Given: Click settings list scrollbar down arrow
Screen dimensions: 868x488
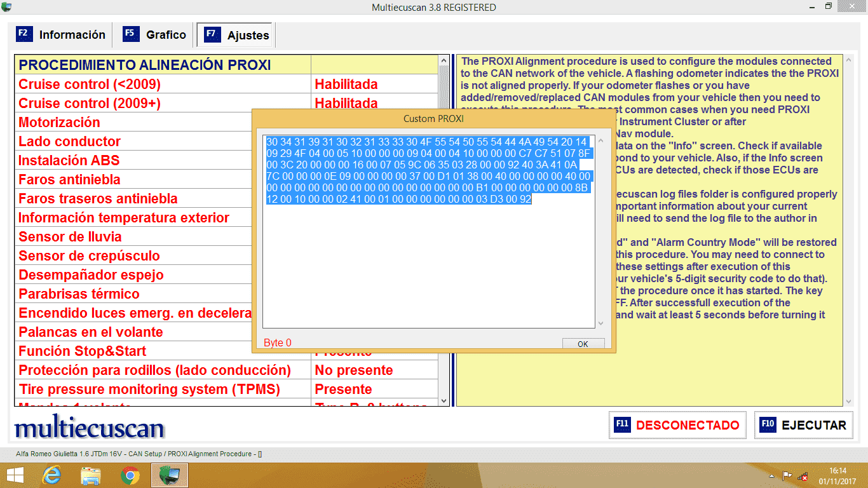Looking at the screenshot, I should (x=444, y=401).
